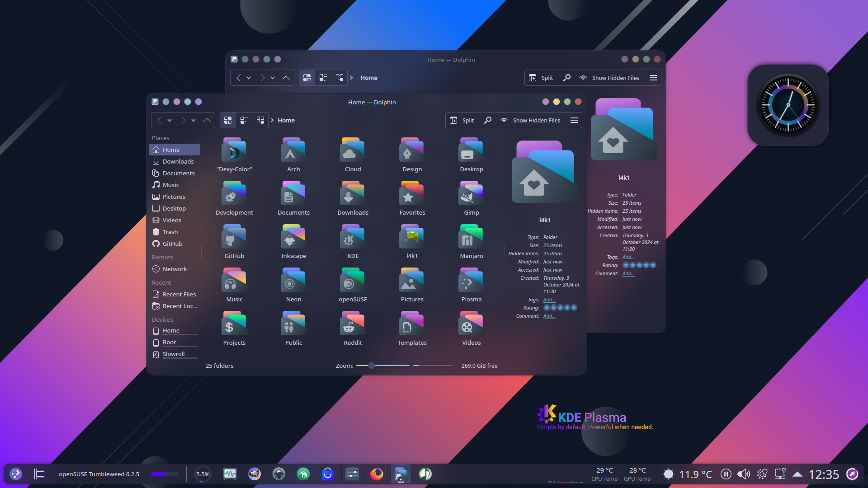Viewport: 868px width, 488px height.
Task: Switch front window to Icons view mode
Action: (x=228, y=120)
